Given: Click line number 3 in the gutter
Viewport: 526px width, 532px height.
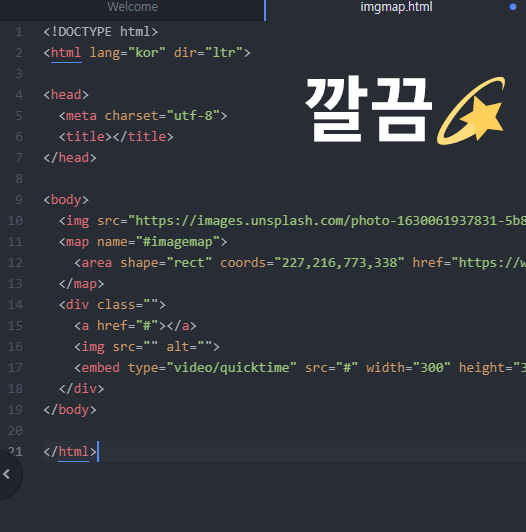Looking at the screenshot, I should coord(19,74).
